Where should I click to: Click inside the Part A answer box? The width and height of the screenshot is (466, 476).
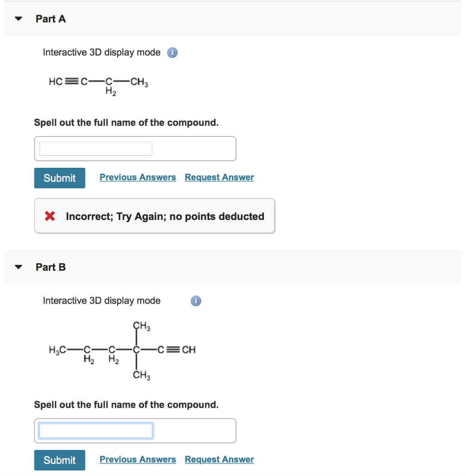point(95,148)
